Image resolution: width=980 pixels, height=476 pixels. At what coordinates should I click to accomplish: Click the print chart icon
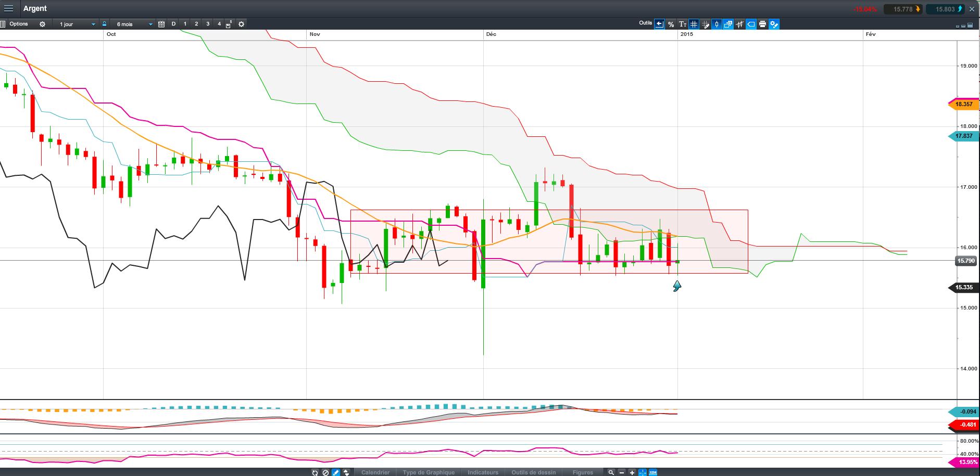(762, 24)
